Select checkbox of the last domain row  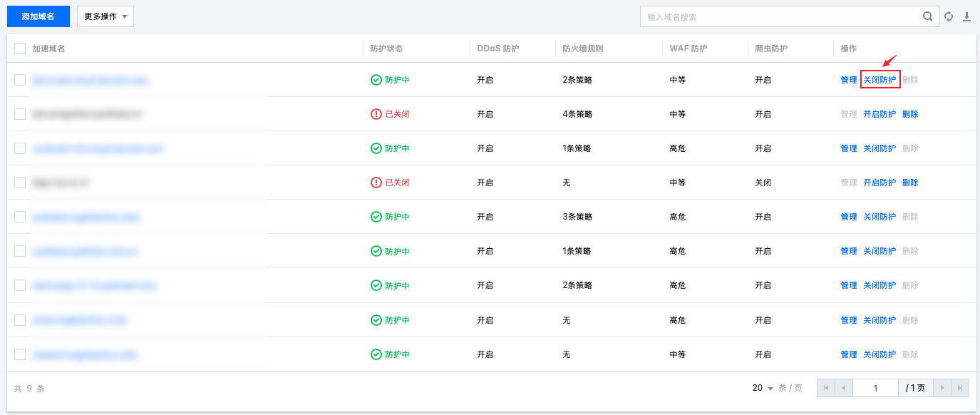tap(20, 354)
